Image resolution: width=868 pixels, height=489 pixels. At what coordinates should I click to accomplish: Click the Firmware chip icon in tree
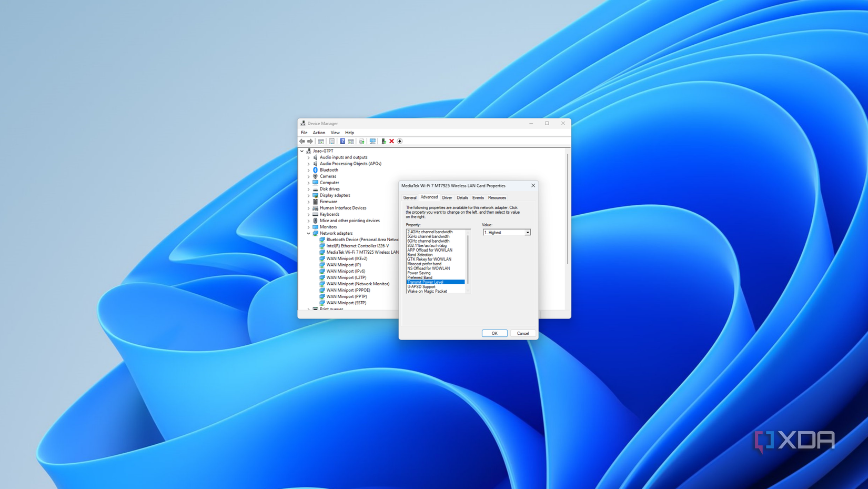click(316, 202)
